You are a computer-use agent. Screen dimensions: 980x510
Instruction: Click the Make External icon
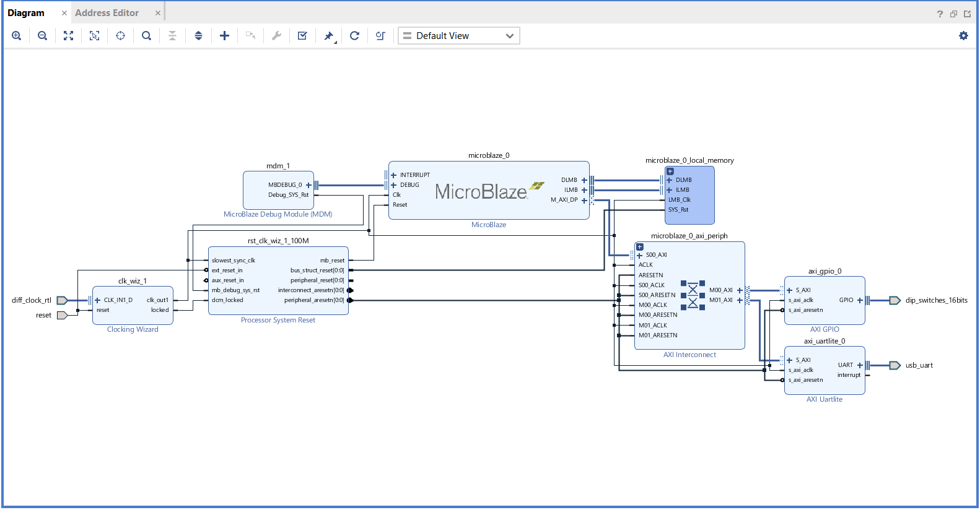pos(251,36)
